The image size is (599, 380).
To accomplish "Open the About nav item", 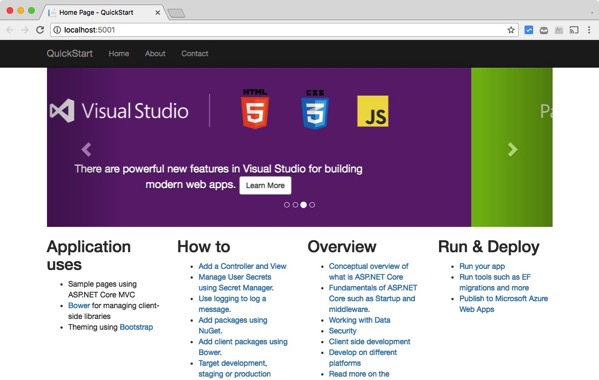I will pyautogui.click(x=155, y=53).
